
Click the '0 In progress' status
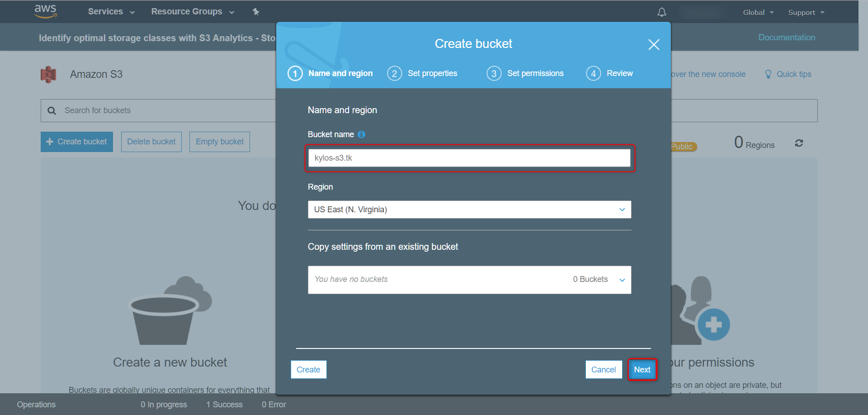click(164, 405)
